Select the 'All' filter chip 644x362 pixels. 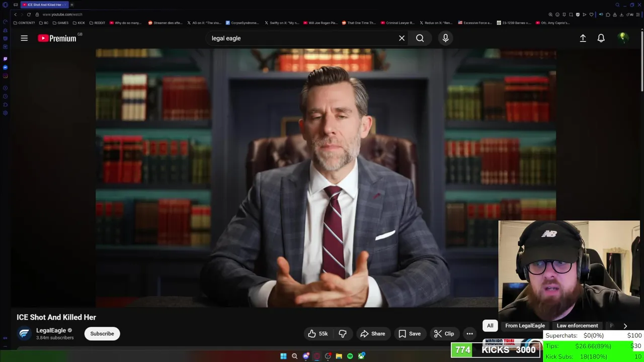click(x=490, y=326)
